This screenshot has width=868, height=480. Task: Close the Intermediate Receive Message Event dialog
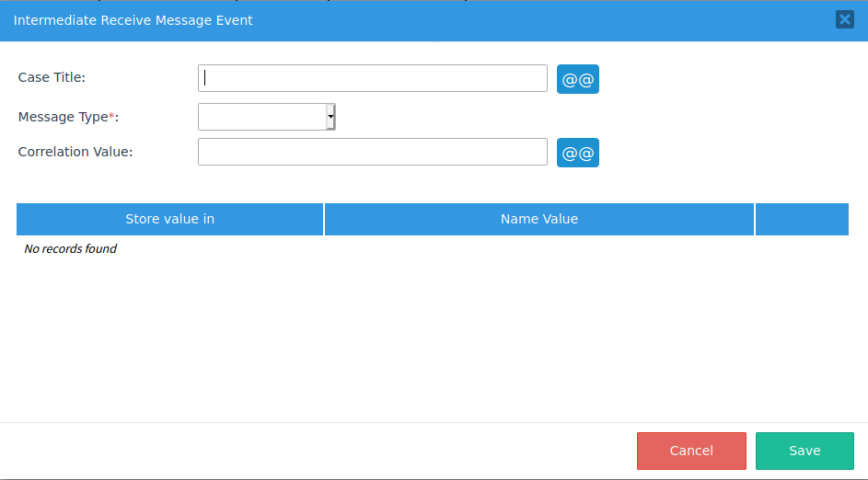844,19
